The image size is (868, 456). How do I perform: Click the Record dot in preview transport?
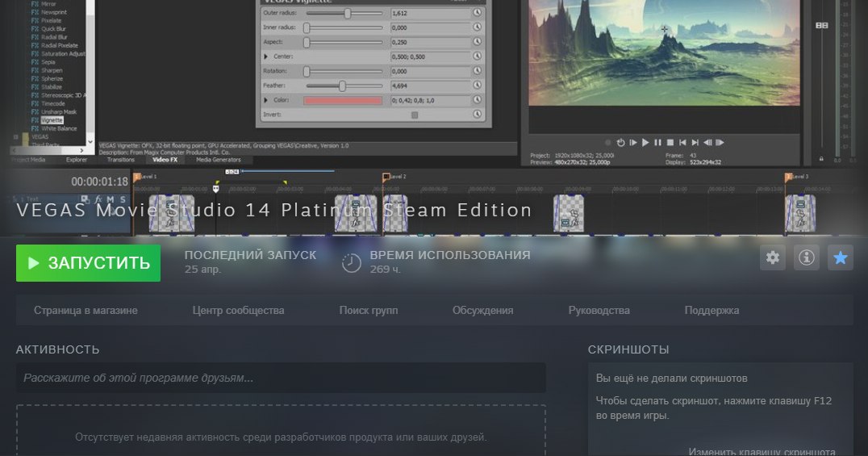[607, 142]
